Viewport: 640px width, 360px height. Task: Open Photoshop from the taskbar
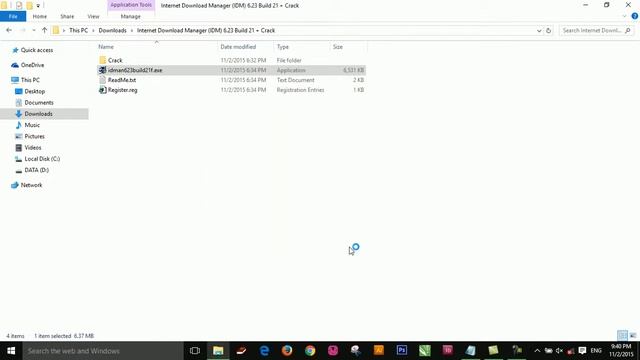pos(402,351)
